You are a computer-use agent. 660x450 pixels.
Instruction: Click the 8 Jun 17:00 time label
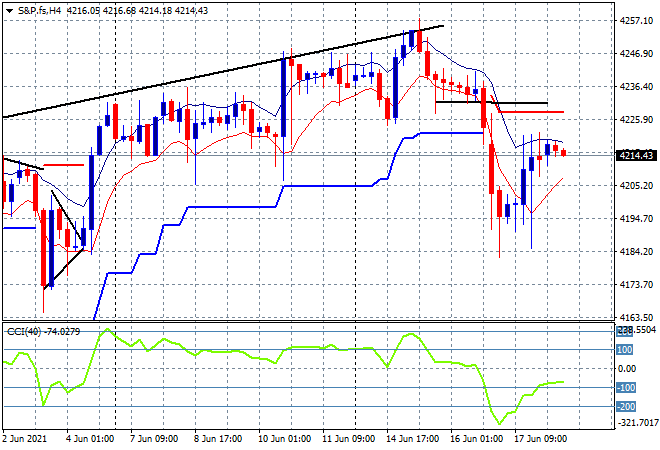218,439
